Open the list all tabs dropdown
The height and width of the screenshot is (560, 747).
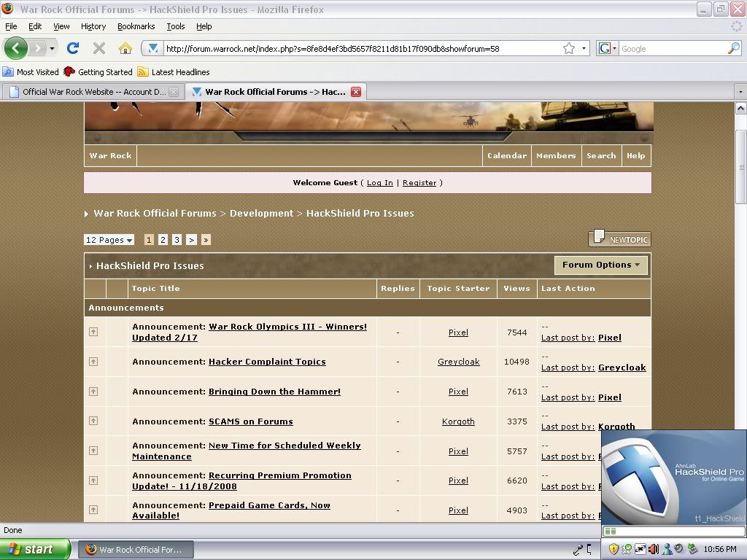click(740, 92)
